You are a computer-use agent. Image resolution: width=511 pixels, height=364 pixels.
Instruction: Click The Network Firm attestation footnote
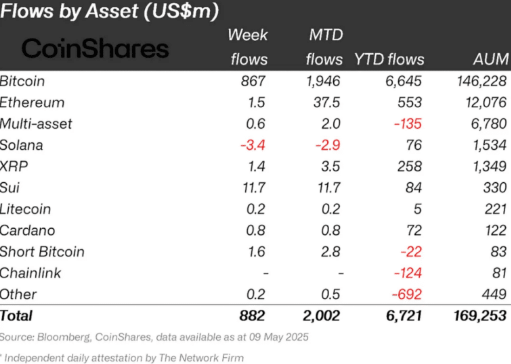pyautogui.click(x=122, y=358)
